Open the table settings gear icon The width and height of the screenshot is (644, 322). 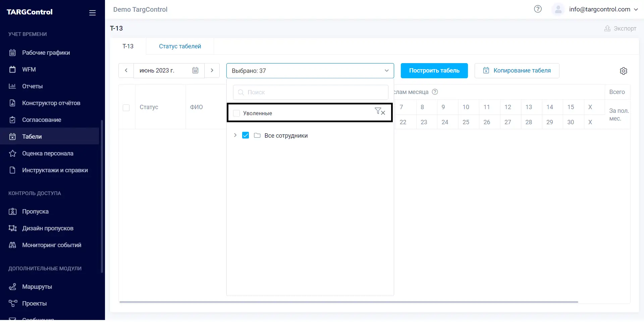(x=623, y=71)
